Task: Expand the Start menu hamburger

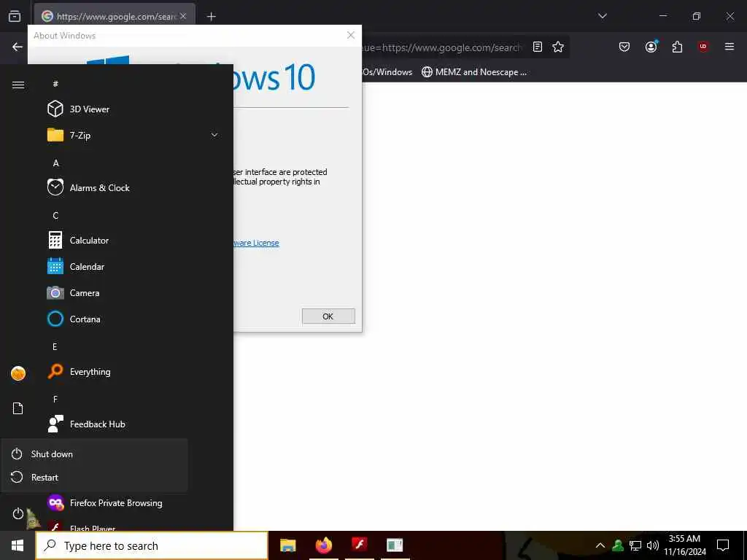Action: 18,85
